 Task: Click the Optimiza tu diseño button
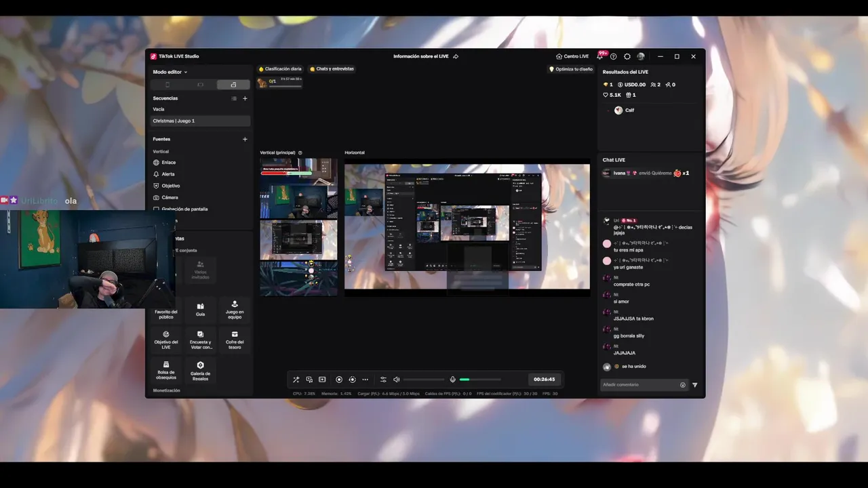click(571, 69)
